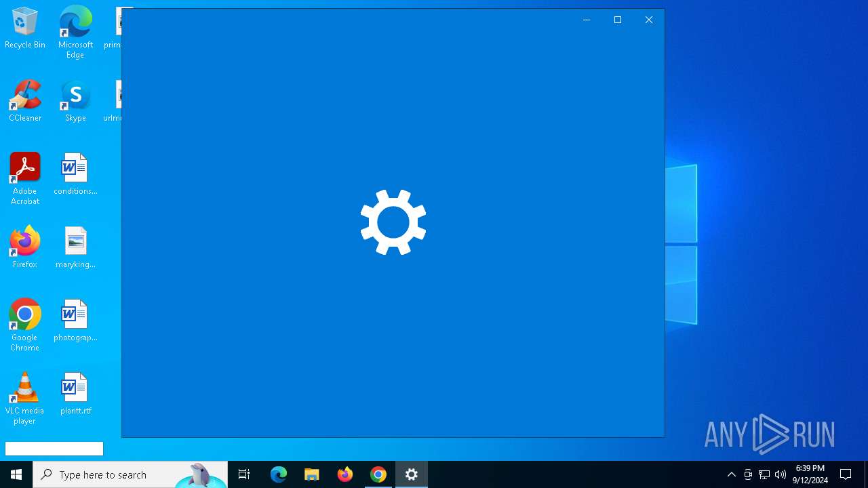The height and width of the screenshot is (488, 868).
Task: Open the network status tray icon
Action: coord(764,474)
